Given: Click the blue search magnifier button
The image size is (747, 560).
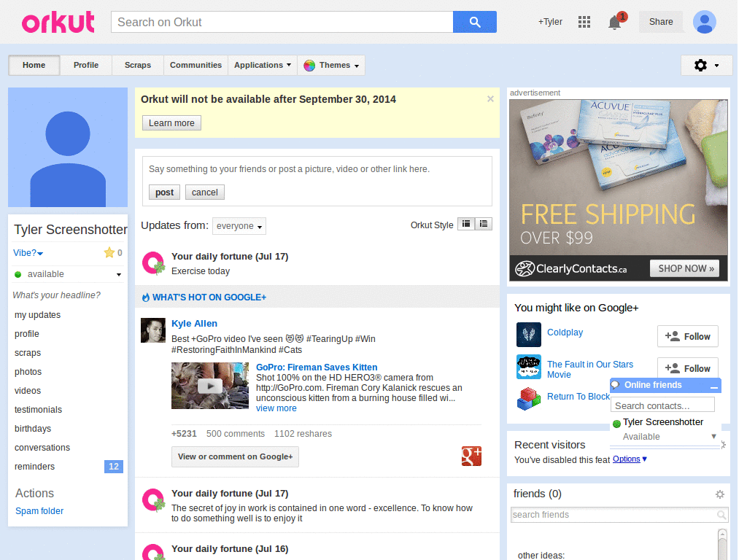Looking at the screenshot, I should (474, 22).
